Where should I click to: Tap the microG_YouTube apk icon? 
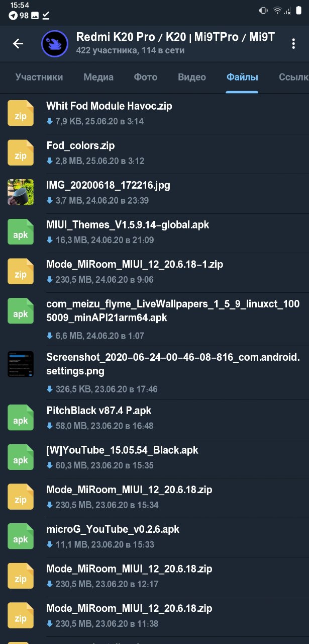[21, 536]
